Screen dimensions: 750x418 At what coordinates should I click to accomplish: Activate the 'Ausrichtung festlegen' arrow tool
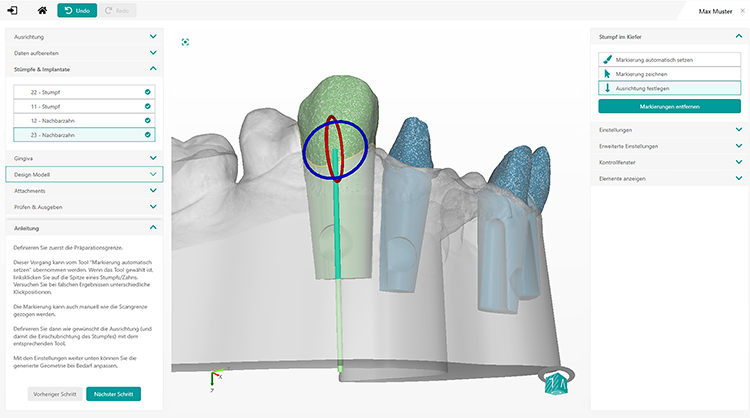[668, 88]
